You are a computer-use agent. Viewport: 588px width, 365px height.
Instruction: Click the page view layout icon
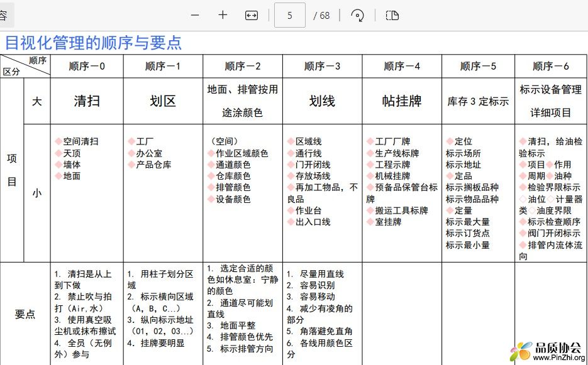[x=392, y=15]
